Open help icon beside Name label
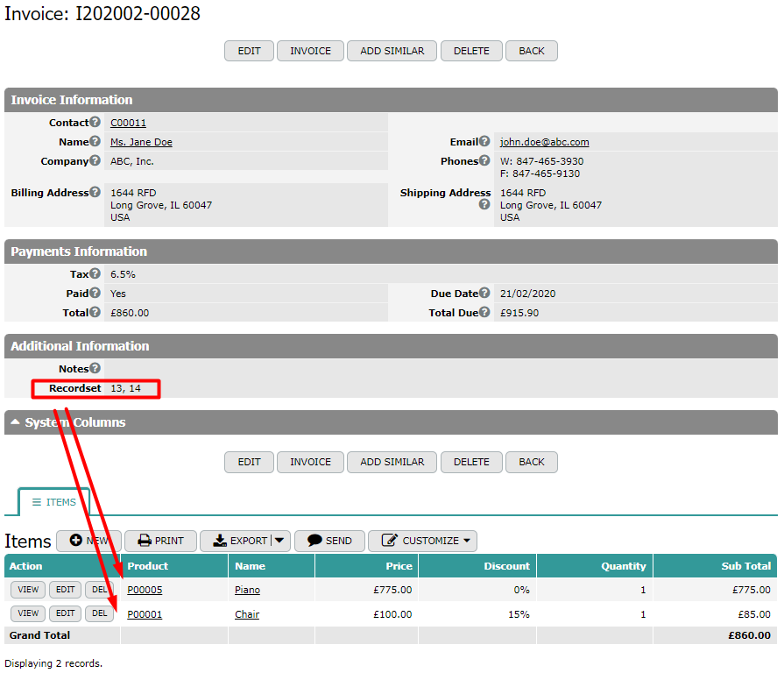This screenshot has width=784, height=673. (95, 141)
